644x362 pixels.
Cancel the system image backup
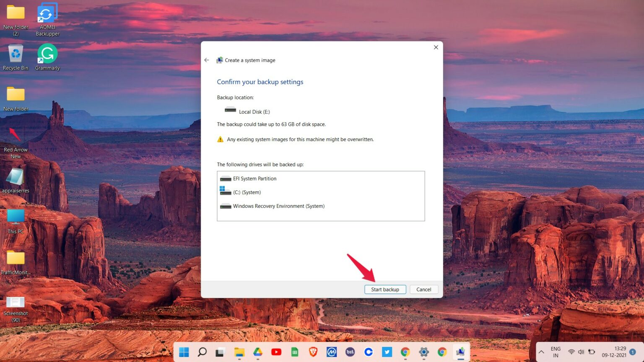click(x=423, y=289)
